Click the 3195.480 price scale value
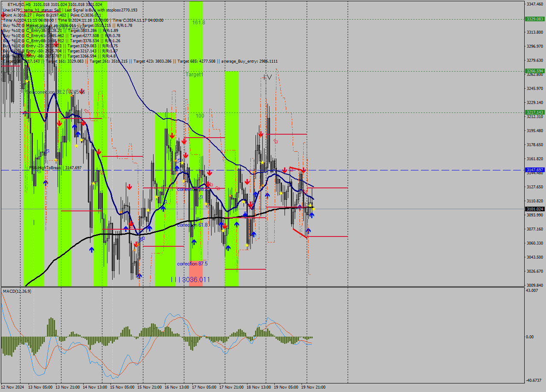 pos(534,130)
